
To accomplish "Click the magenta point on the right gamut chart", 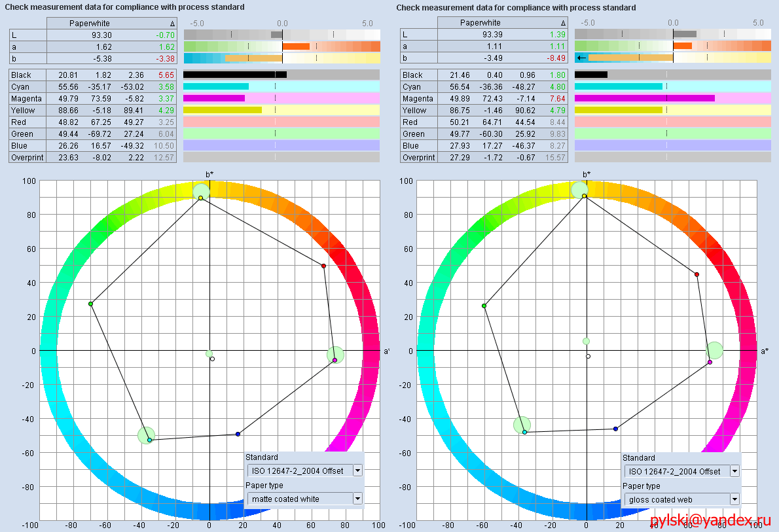I will [x=710, y=362].
